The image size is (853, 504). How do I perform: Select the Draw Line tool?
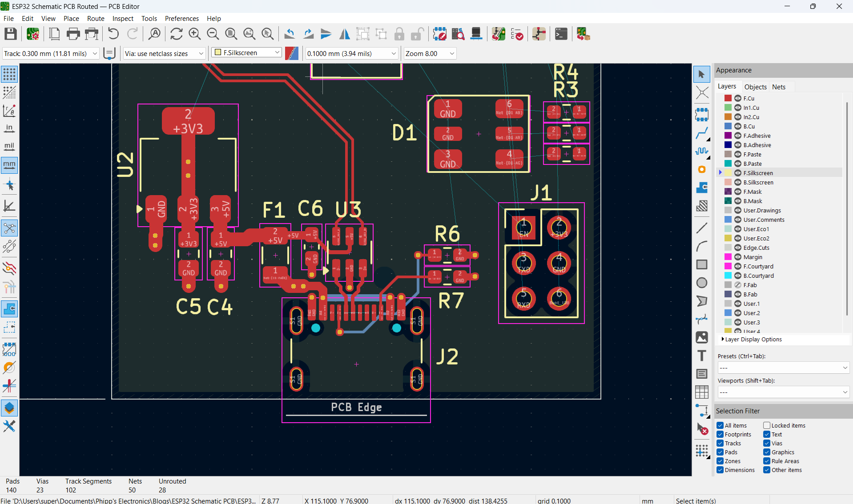(701, 228)
